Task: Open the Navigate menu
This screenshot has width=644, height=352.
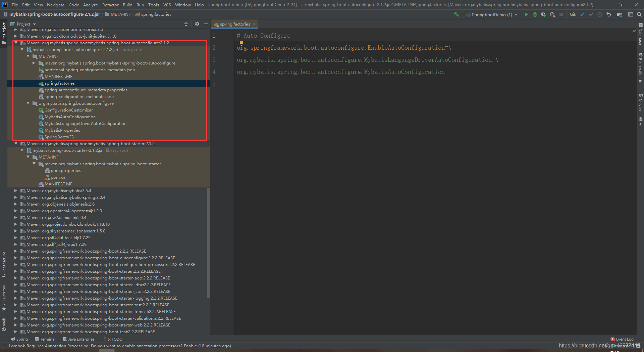Action: click(55, 5)
